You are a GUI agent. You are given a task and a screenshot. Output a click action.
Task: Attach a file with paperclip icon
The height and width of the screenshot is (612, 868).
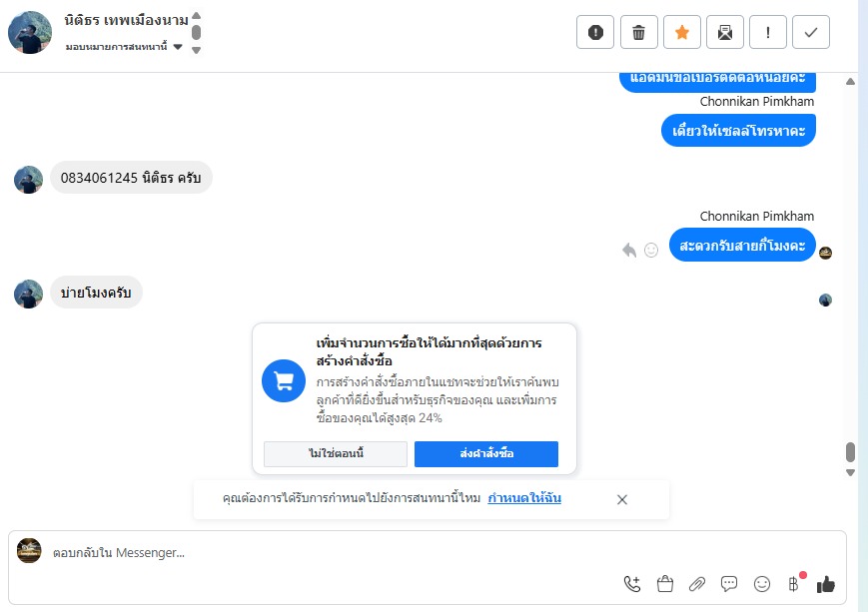(697, 584)
